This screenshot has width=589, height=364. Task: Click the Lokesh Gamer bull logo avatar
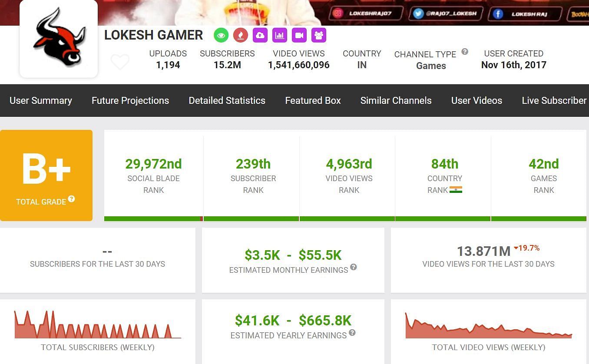(x=59, y=38)
